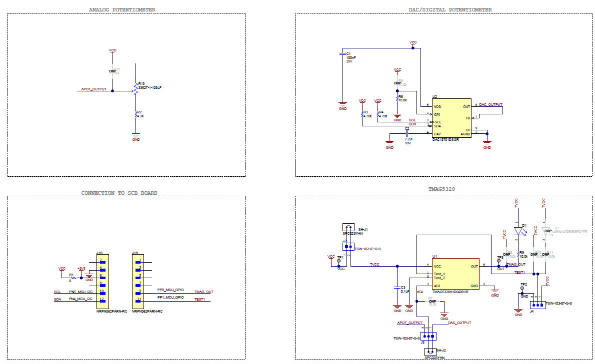Select the TMAG_OUT net label
The height and width of the screenshot is (364, 595).
click(516, 264)
